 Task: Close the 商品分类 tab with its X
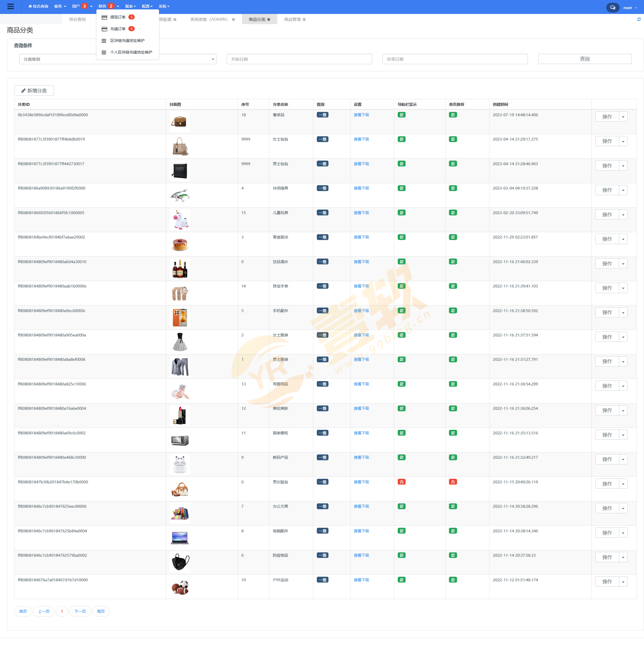(269, 20)
